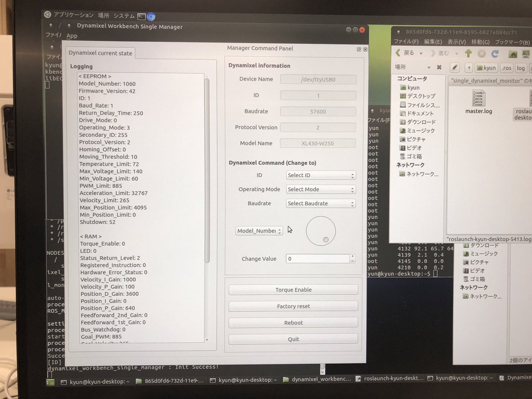Click the log path bar button
Image resolution: width=532 pixels, height=399 pixels.
pos(520,68)
